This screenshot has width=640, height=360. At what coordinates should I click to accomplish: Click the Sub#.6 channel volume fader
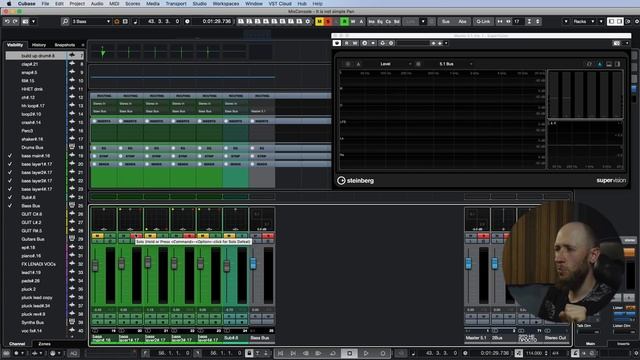point(227,266)
